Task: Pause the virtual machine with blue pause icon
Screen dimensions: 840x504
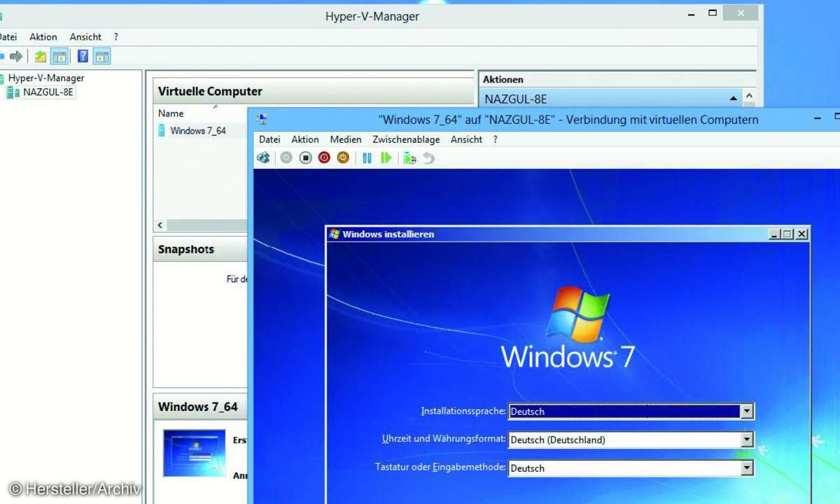Action: click(367, 158)
